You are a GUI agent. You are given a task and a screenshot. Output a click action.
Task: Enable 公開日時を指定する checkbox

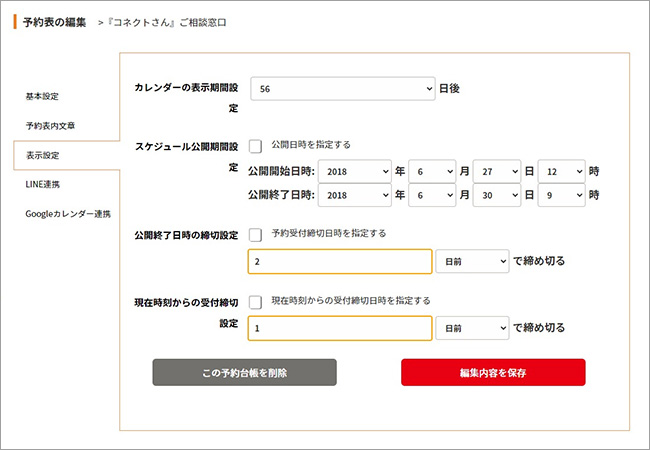click(x=256, y=146)
